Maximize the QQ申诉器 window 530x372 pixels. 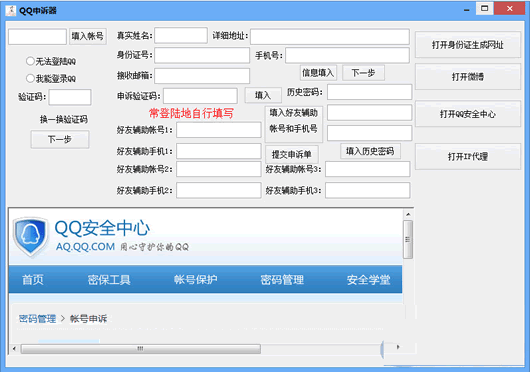click(x=485, y=8)
